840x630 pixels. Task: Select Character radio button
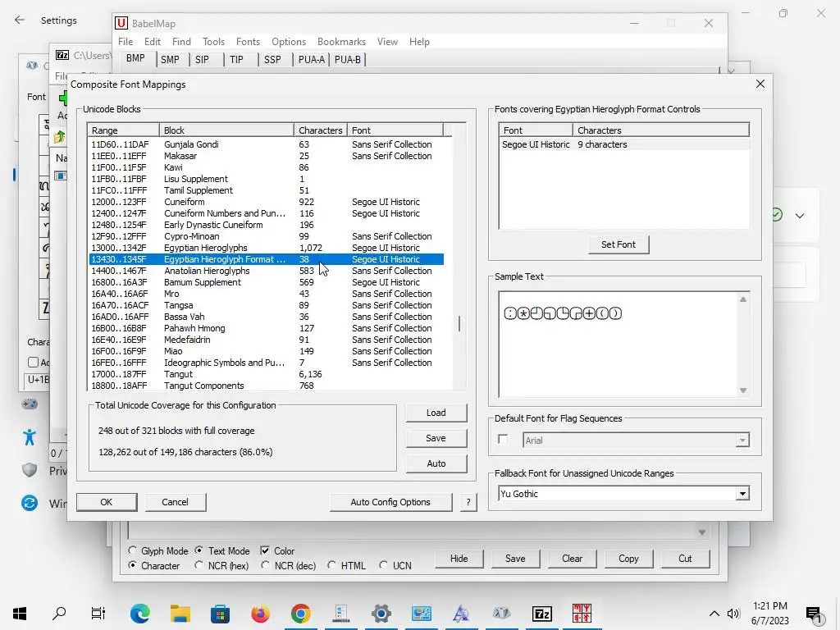point(132,565)
